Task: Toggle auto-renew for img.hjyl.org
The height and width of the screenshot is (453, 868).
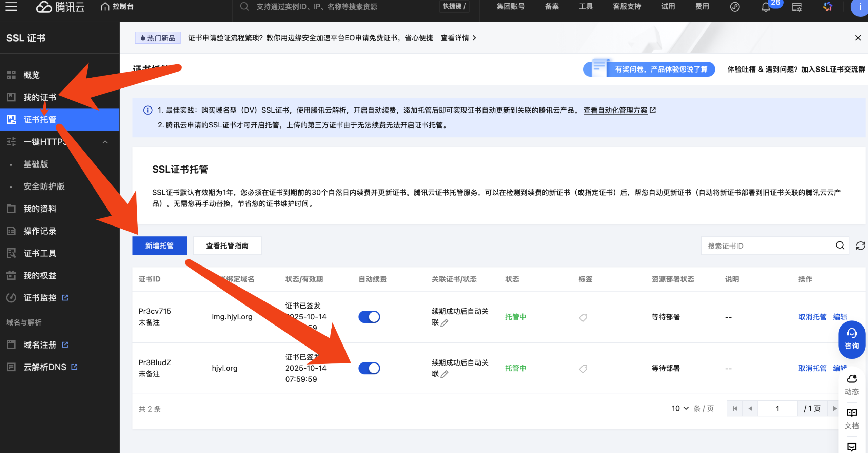Action: [369, 317]
